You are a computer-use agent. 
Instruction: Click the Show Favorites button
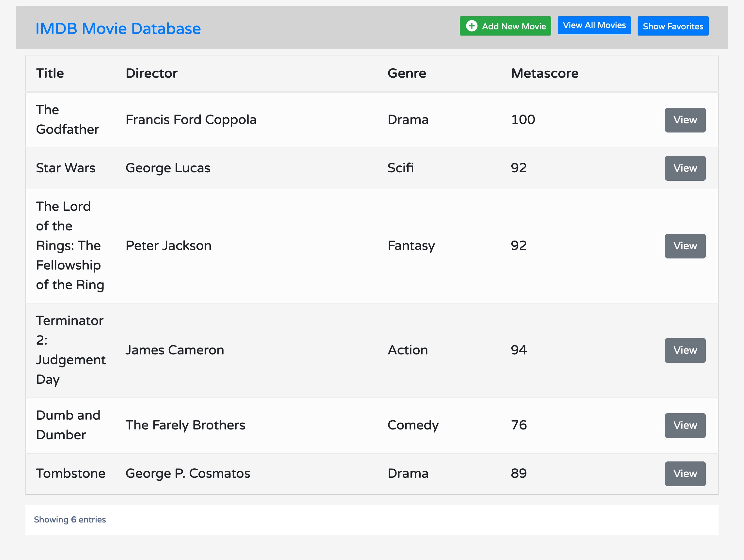point(674,26)
